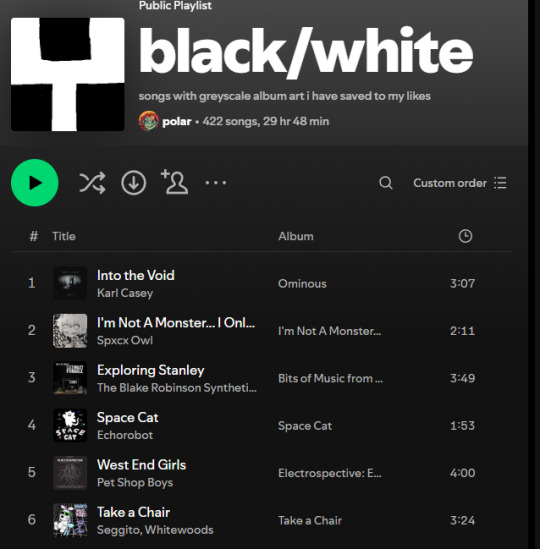
Task: Open the I'm Not A Monster album link
Action: (x=329, y=331)
